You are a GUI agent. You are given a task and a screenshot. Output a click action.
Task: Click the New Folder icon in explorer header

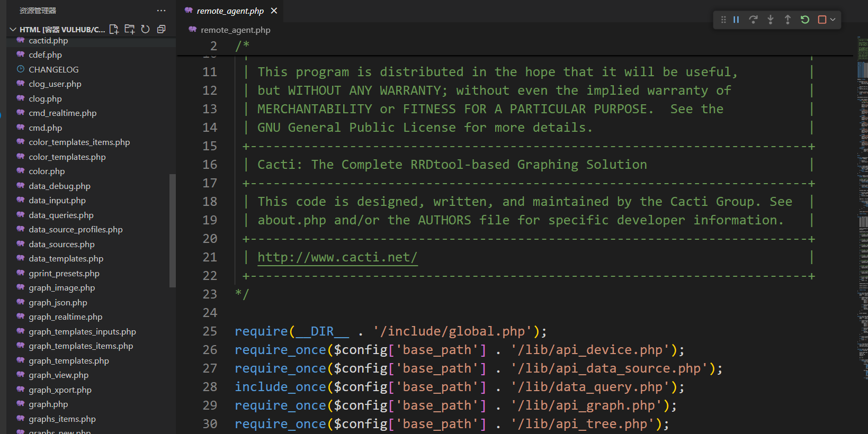pos(130,29)
